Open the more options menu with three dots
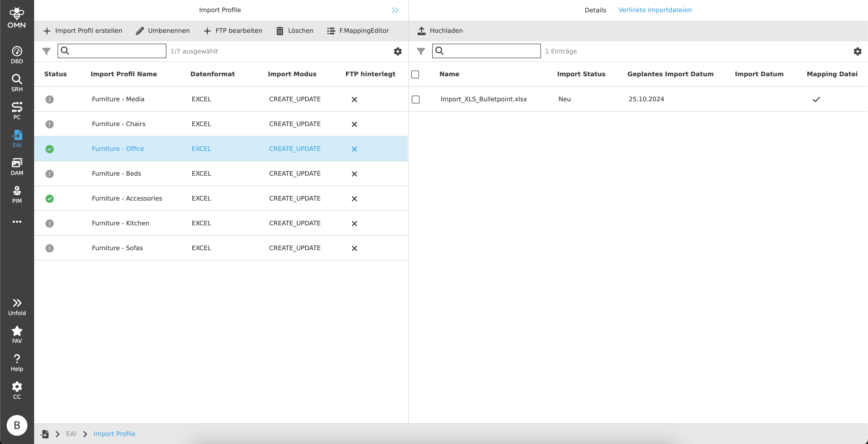 [x=17, y=221]
